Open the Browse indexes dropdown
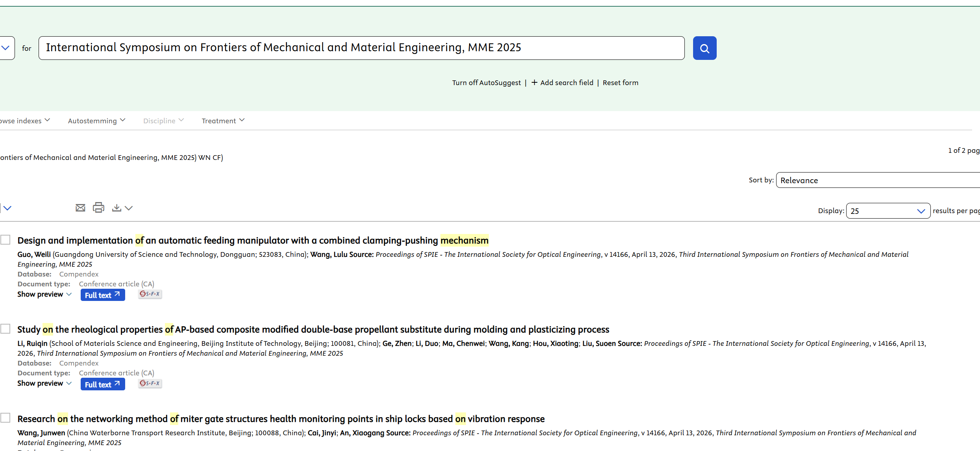This screenshot has width=980, height=451. tap(25, 121)
